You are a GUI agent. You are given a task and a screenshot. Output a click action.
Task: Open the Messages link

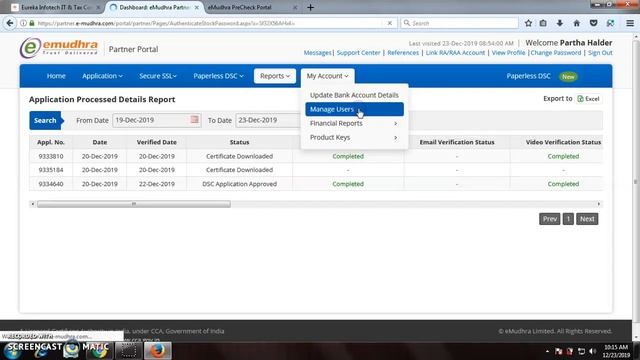point(317,53)
